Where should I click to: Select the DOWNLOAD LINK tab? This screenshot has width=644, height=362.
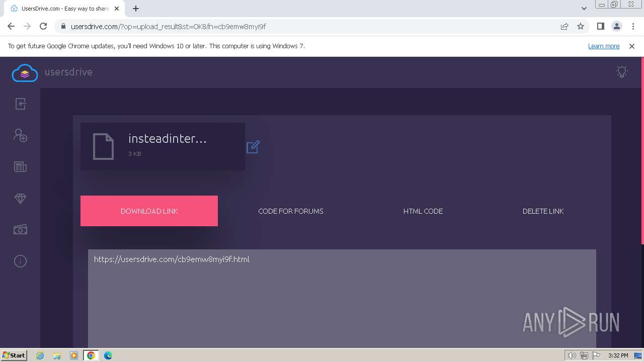149,211
